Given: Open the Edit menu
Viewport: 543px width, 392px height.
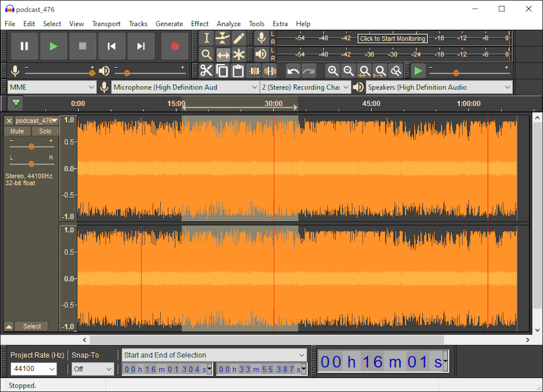Looking at the screenshot, I should pos(29,24).
